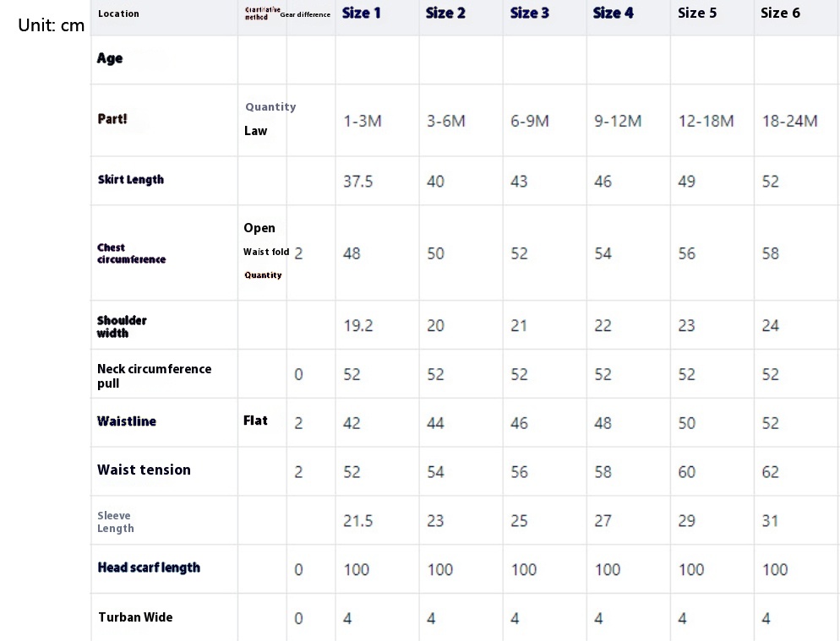
Task: Select the Size 6 column header
Action: point(780,13)
